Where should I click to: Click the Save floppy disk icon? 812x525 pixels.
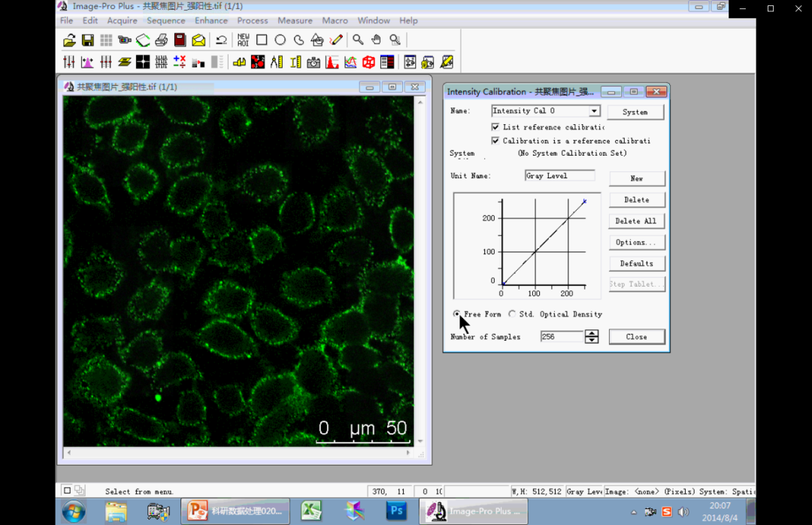88,40
